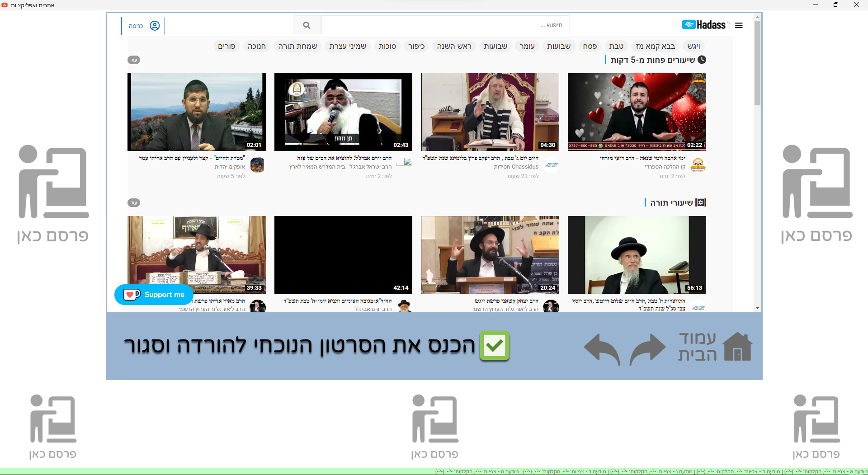Select the פורים category chip
This screenshot has width=868, height=475.
coord(226,46)
